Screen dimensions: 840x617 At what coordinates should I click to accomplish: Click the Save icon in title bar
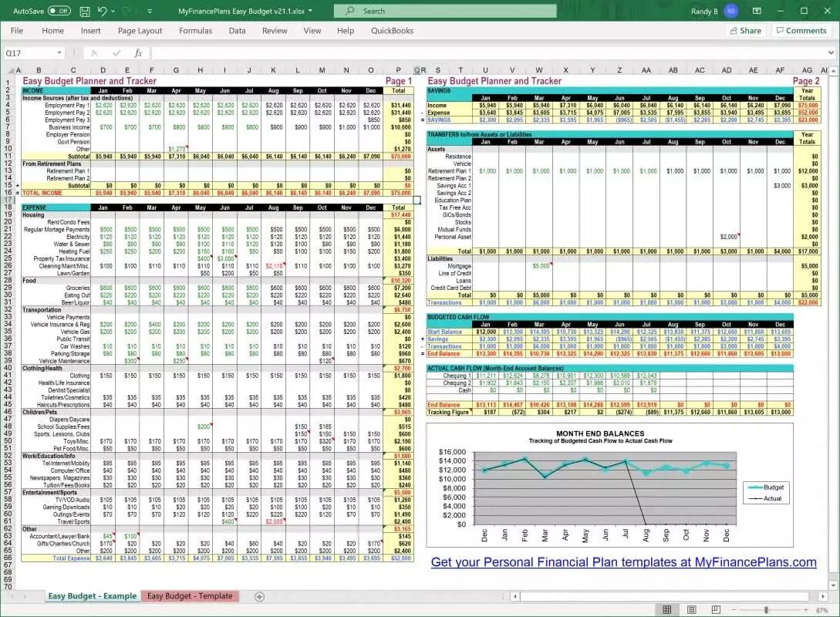coord(84,12)
